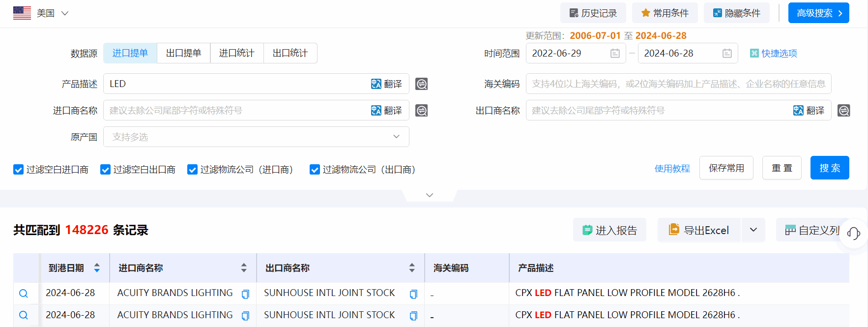The image size is (868, 327).
Task: Toggle the filter blank exporters checkbox
Action: tap(105, 170)
